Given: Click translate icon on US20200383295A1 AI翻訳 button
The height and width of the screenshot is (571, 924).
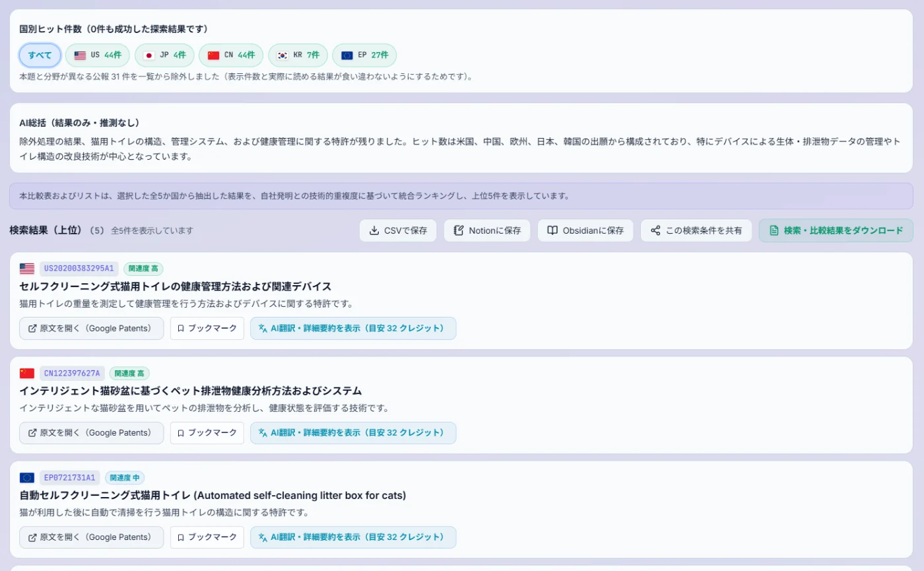Looking at the screenshot, I should 263,328.
